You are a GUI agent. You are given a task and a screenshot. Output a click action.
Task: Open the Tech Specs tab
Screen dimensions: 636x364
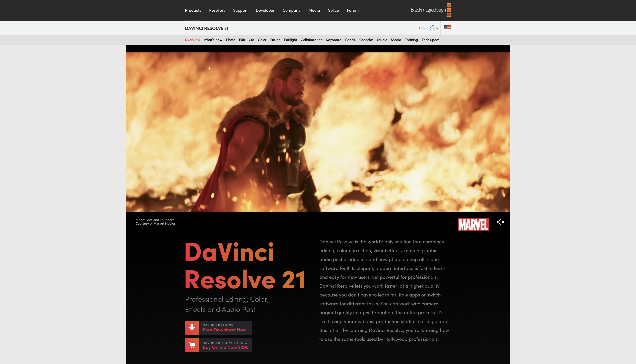coord(431,40)
